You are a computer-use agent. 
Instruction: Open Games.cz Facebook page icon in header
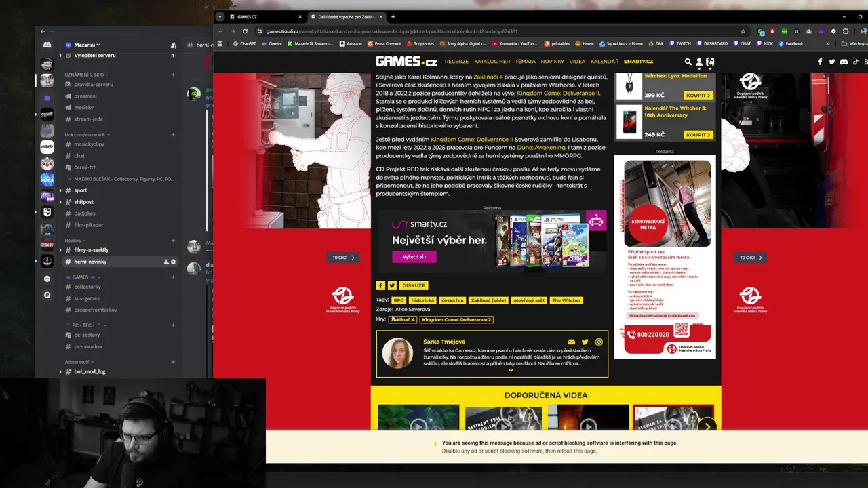point(820,62)
